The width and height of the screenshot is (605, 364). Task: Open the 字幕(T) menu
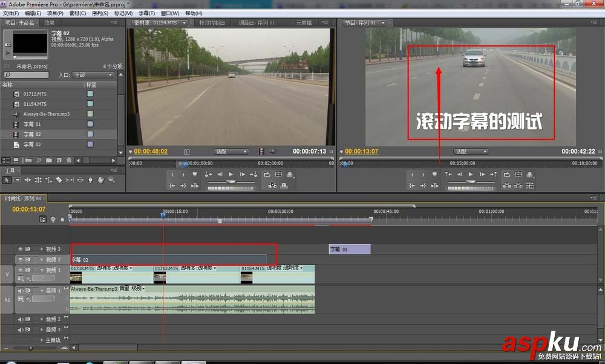pos(146,13)
